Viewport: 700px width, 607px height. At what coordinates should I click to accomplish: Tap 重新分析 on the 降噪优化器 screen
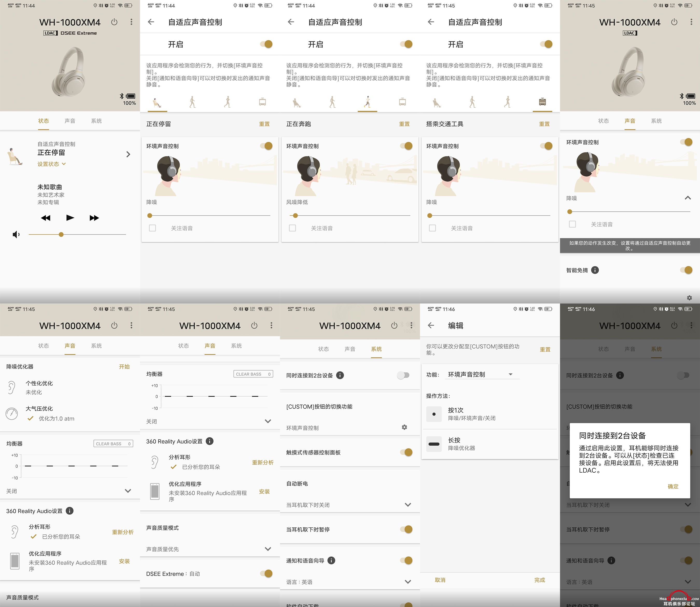click(123, 532)
